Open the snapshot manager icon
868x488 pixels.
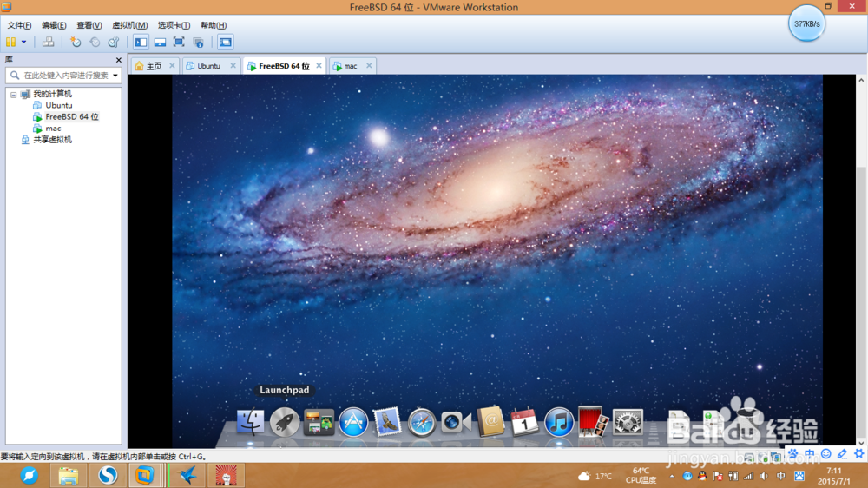(x=114, y=42)
